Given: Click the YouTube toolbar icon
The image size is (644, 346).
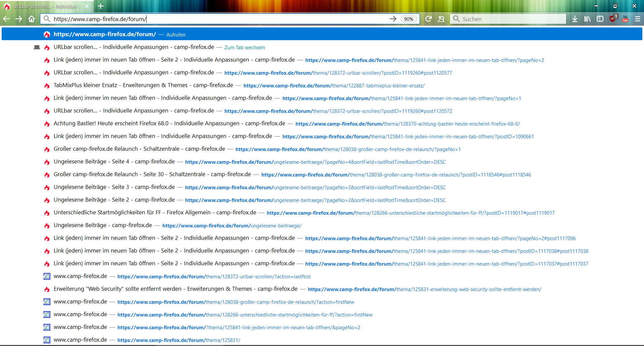Looking at the screenshot, I should [625, 19].
